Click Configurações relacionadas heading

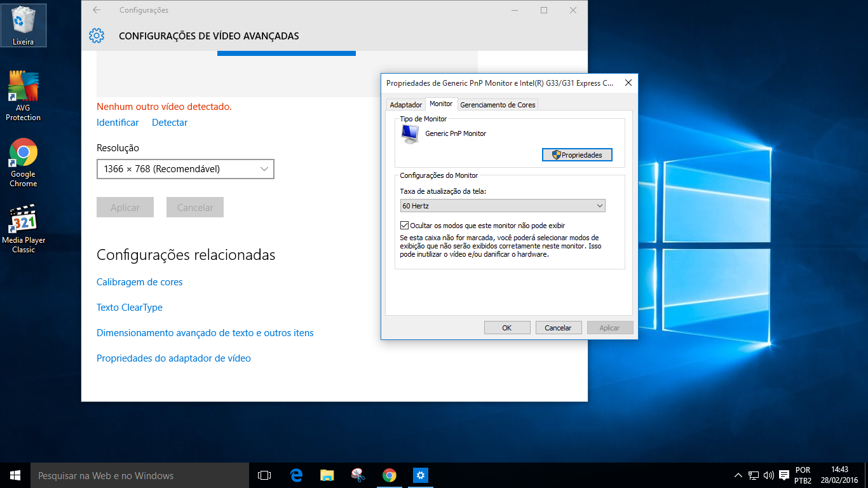(x=186, y=255)
